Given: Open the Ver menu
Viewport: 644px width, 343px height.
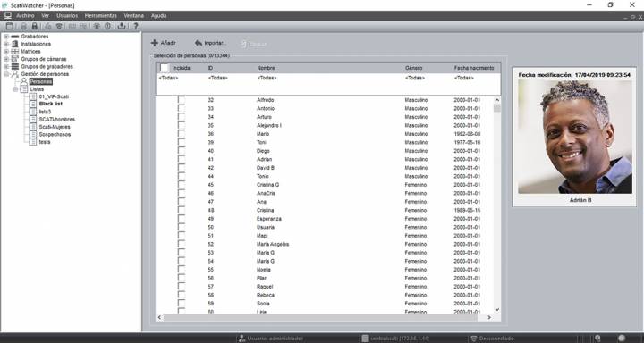Looking at the screenshot, I should click(x=46, y=15).
